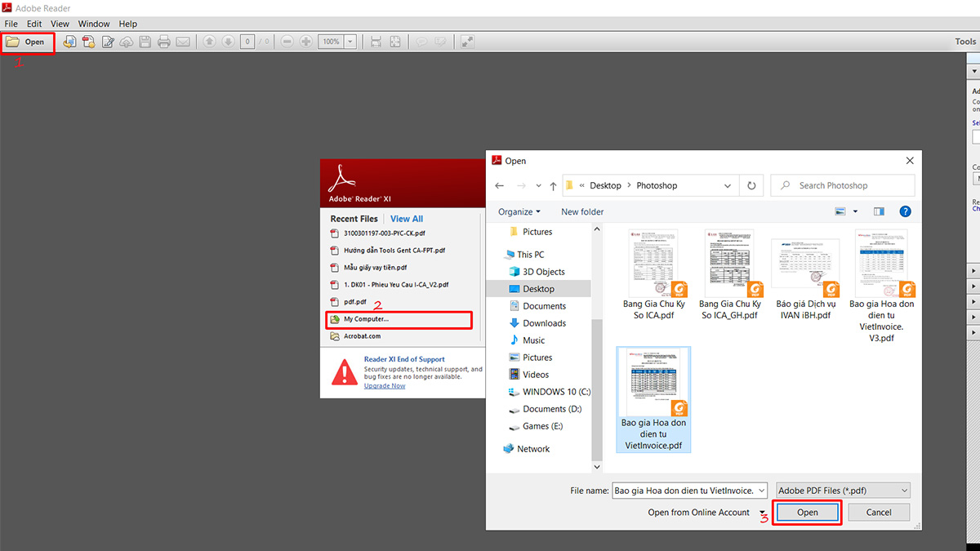Click the Forward arrow in Open dialog
This screenshot has height=551, width=980.
tap(522, 185)
